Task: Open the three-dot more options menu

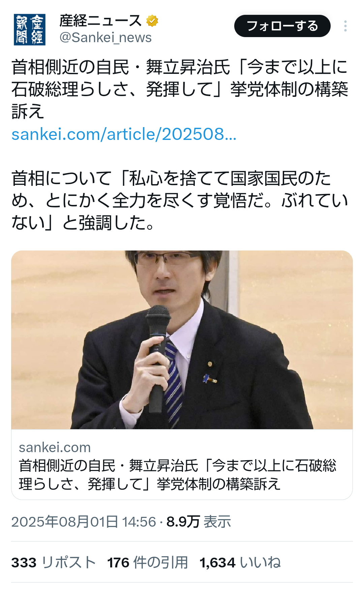Action: (345, 26)
